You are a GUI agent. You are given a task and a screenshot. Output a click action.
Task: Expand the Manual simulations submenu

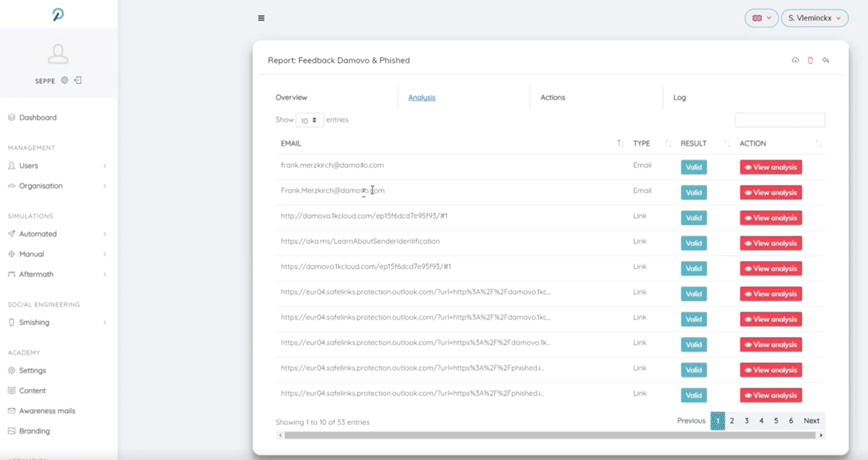click(x=105, y=254)
